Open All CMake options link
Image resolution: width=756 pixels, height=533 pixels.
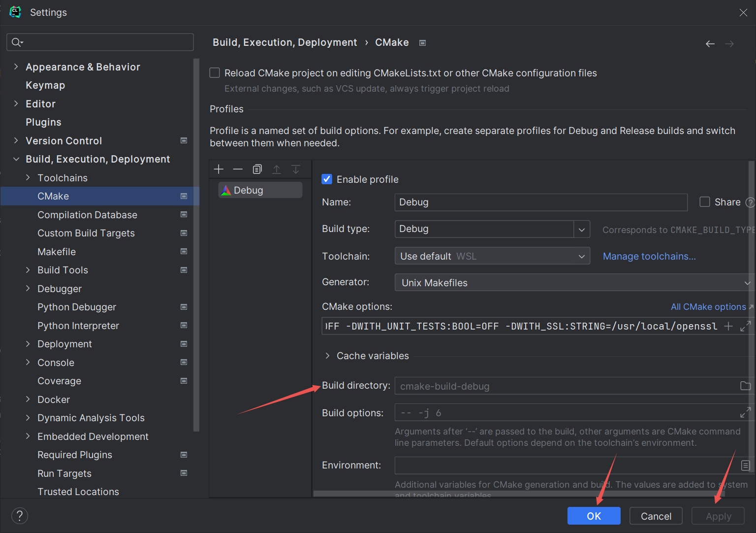point(708,307)
